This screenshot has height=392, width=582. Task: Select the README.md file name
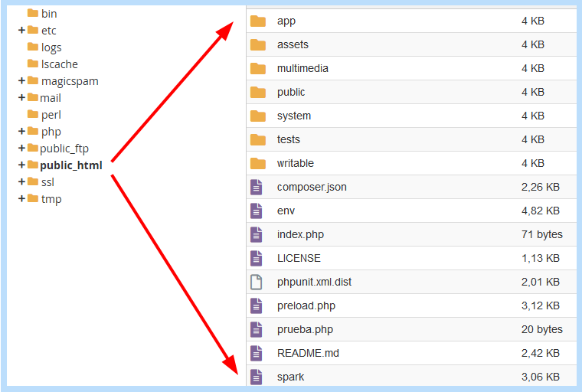308,354
